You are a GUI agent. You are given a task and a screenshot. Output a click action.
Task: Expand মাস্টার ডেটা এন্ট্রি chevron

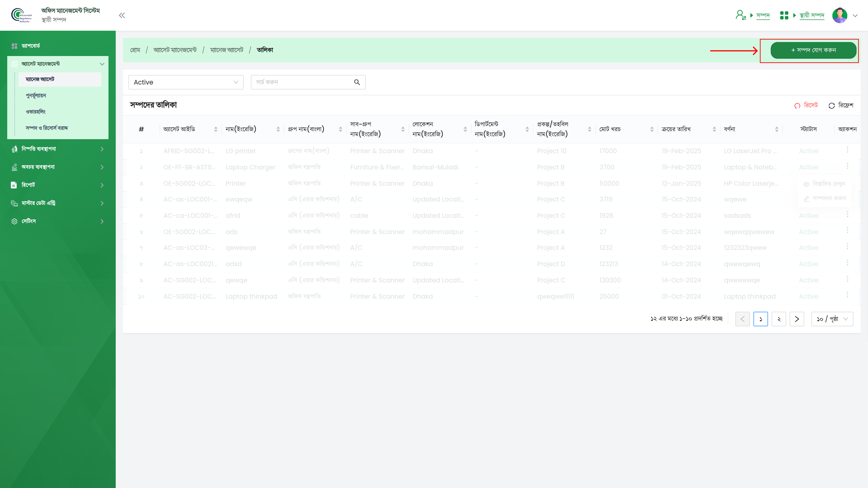tap(102, 203)
